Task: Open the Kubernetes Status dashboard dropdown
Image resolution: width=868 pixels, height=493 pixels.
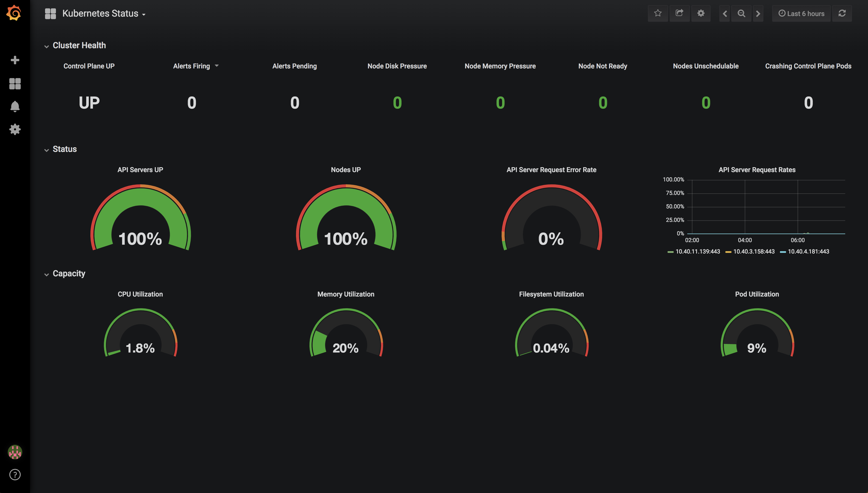Action: [x=100, y=13]
